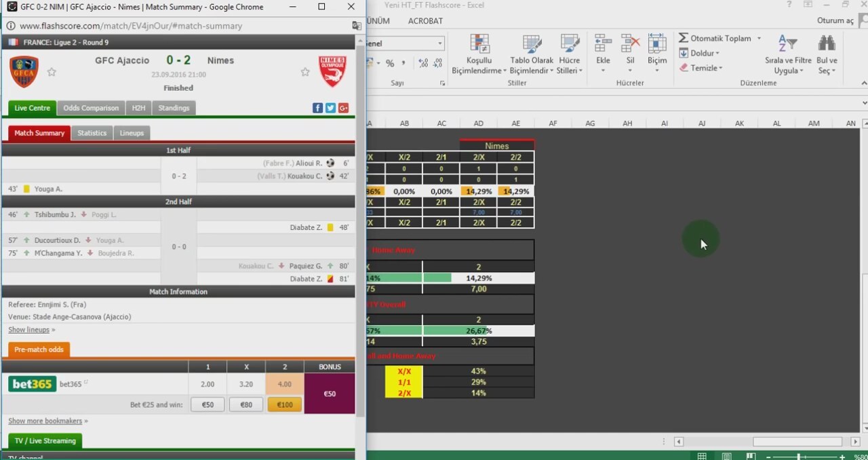The width and height of the screenshot is (868, 460).
Task: Apply percent style in Excel
Action: coord(389,63)
